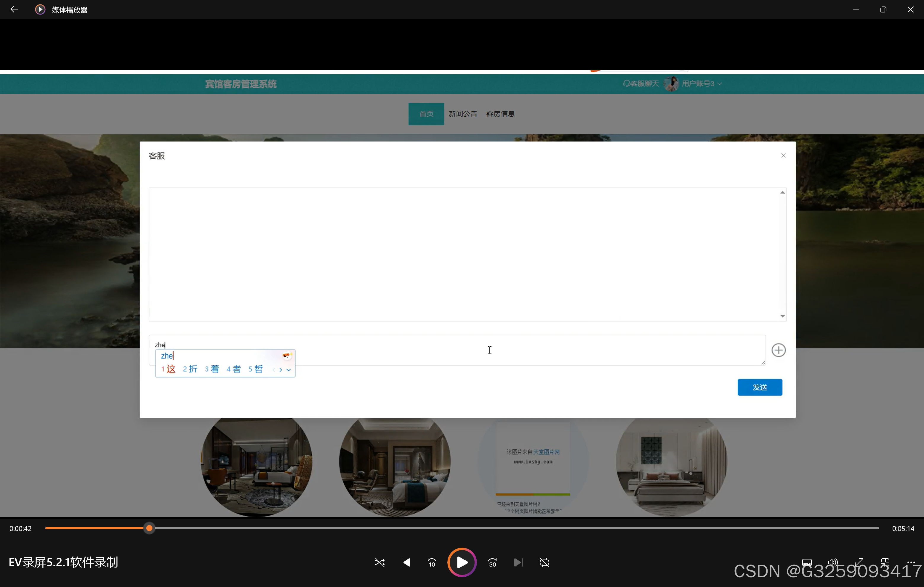Toggle the repeat loop button
This screenshot has width=924, height=587.
tap(544, 562)
